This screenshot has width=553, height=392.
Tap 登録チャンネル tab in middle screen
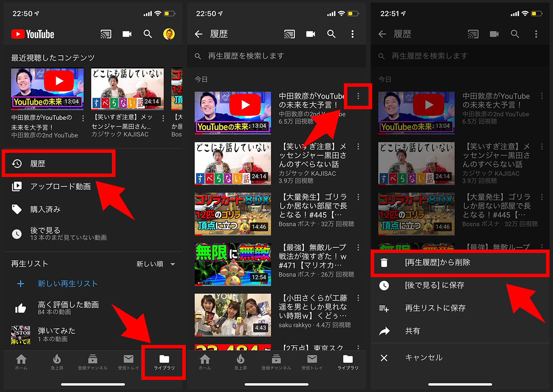(x=276, y=362)
